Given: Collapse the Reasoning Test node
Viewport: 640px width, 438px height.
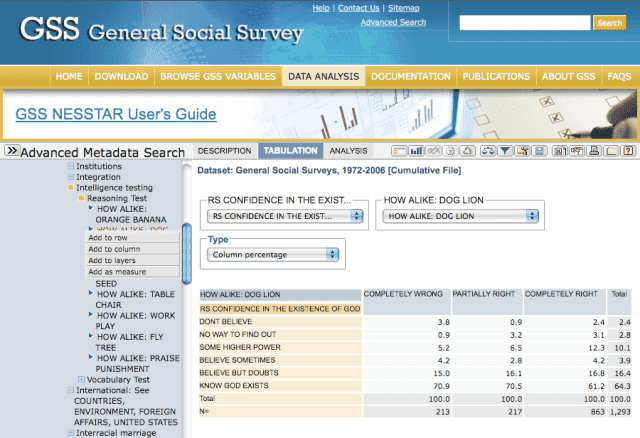Looking at the screenshot, I should click(x=81, y=198).
